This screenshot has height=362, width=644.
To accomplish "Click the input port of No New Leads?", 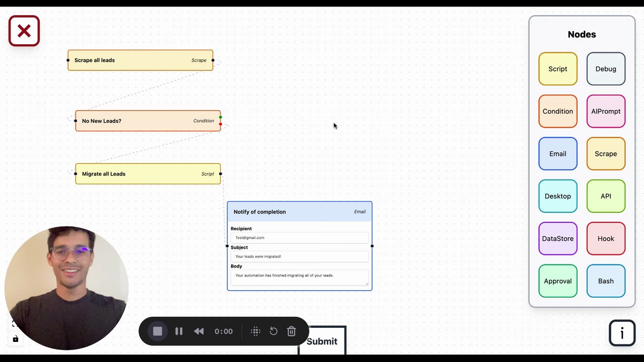I will tap(75, 121).
